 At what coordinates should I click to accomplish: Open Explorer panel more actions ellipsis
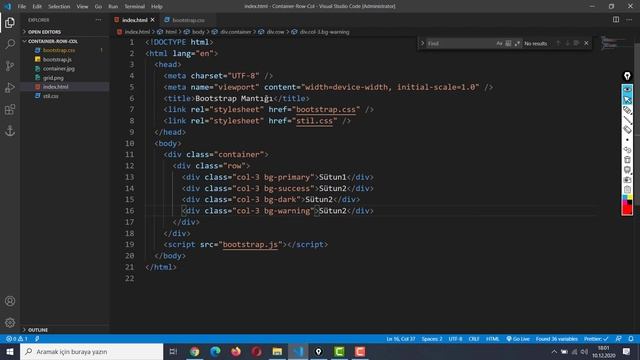click(98, 20)
